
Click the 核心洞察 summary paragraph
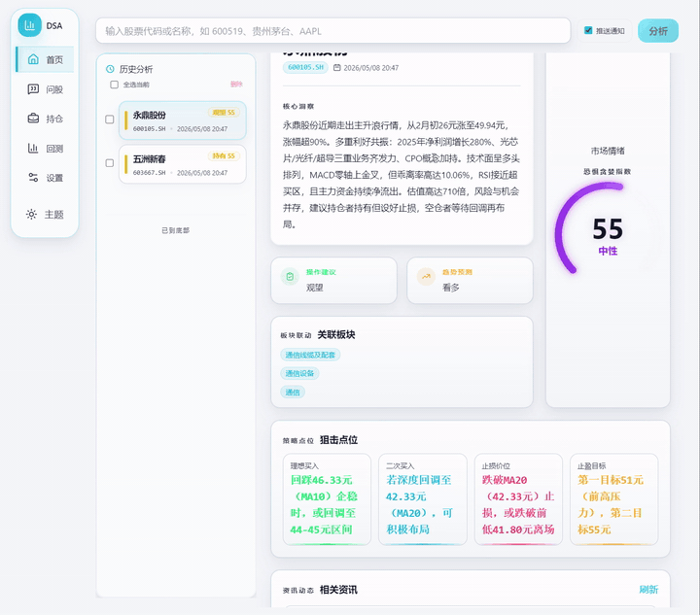tap(401, 174)
